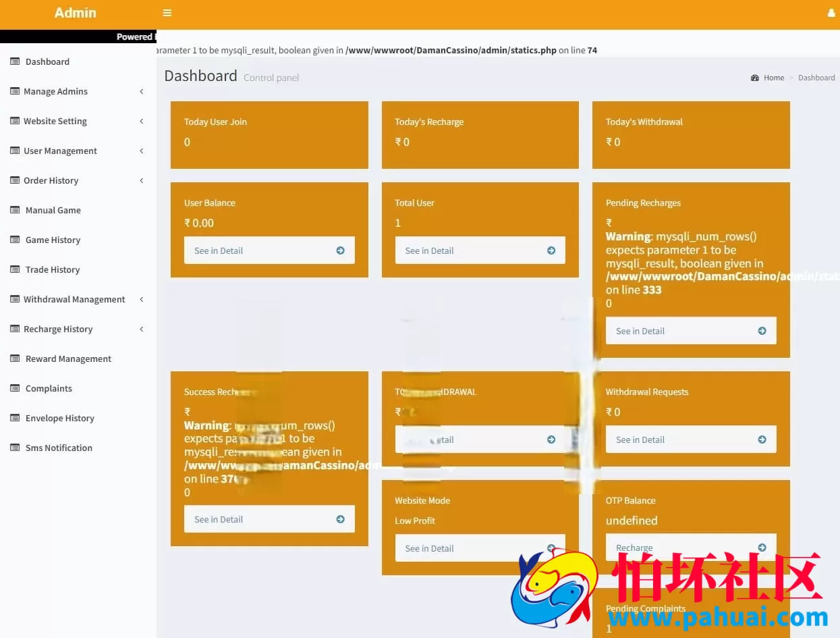Expand the Website Setting chevron

[x=141, y=121]
